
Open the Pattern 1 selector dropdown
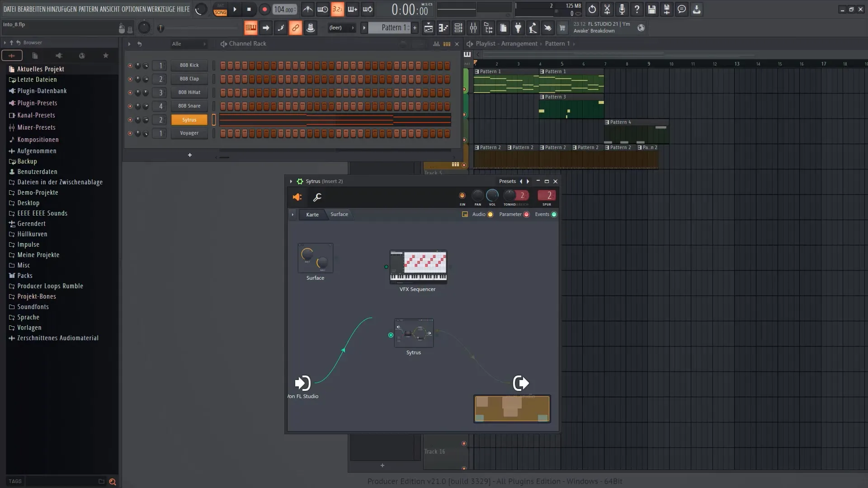pos(390,28)
